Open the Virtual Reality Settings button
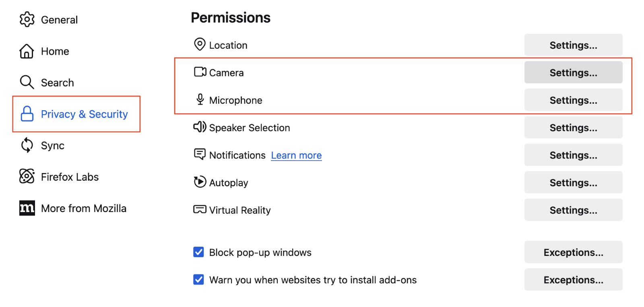The width and height of the screenshot is (644, 307). click(573, 210)
